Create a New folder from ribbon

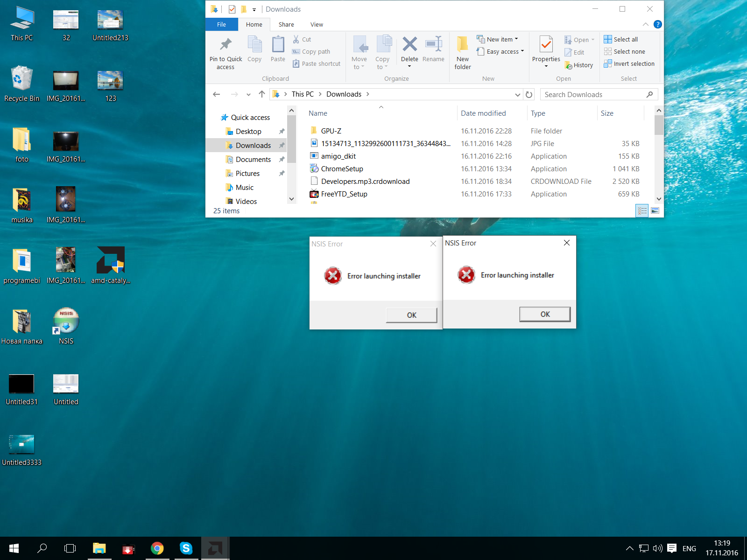tap(462, 52)
